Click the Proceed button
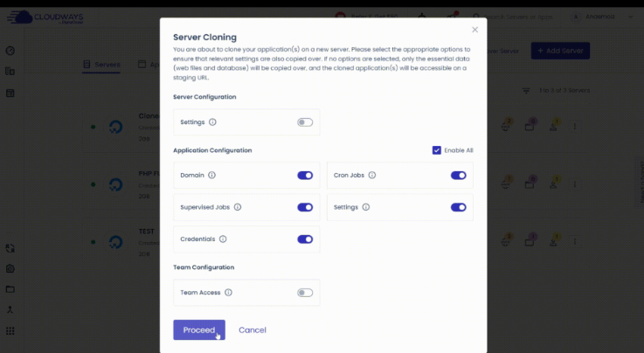 point(199,329)
